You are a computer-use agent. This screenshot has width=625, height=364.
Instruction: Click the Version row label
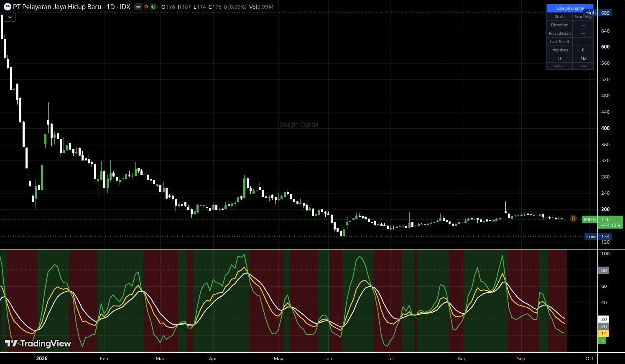point(559,66)
